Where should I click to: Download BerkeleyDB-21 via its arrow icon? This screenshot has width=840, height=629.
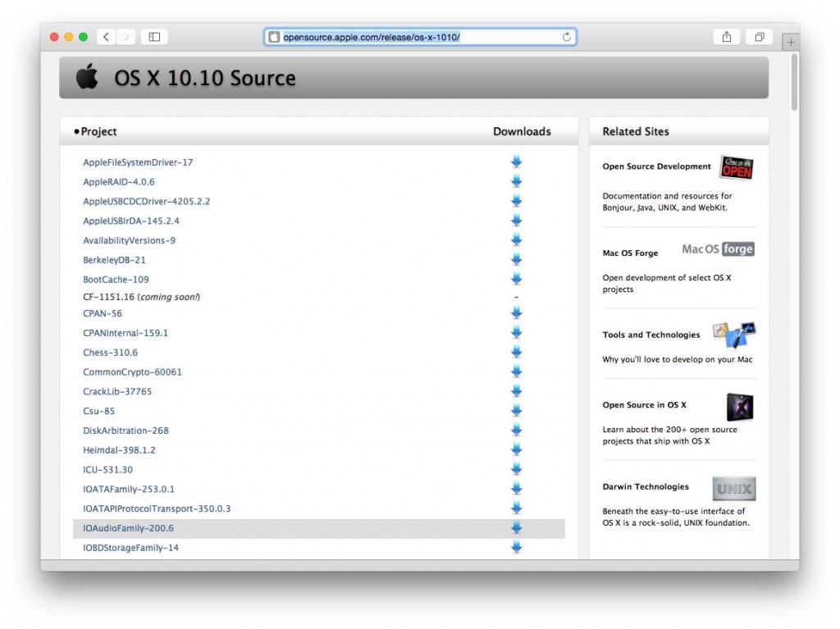tap(517, 259)
